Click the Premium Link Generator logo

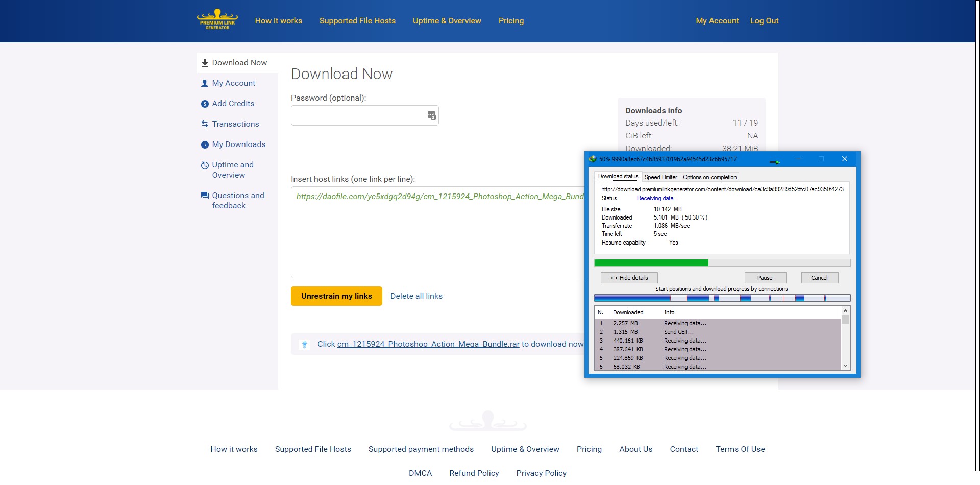(217, 20)
